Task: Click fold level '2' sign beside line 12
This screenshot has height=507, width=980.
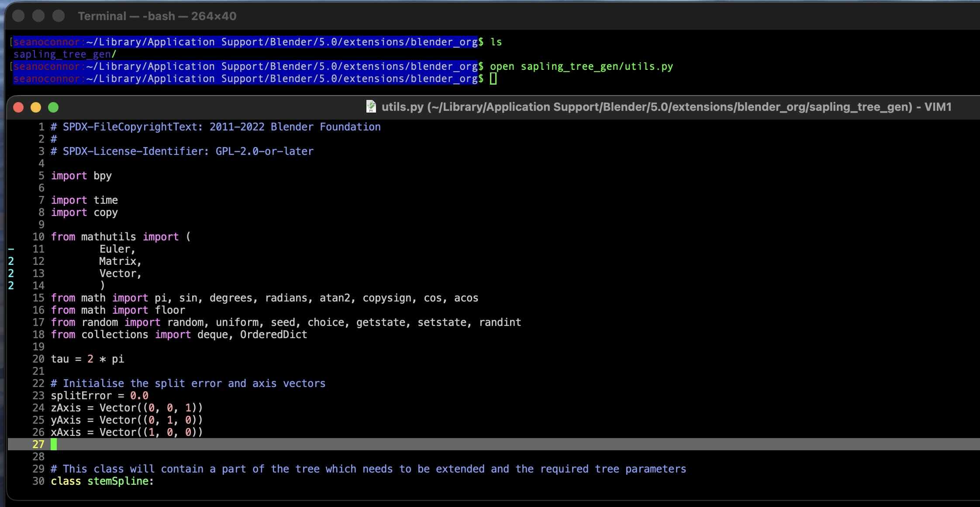Action: [11, 261]
